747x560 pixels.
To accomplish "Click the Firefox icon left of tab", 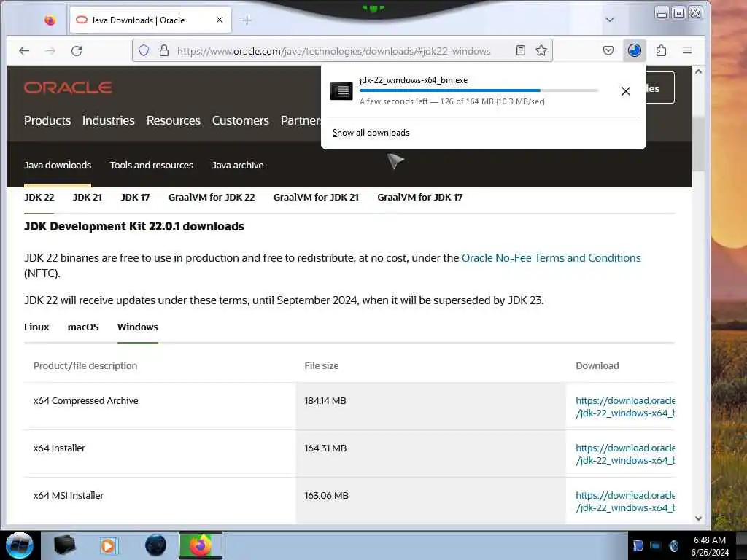I will click(50, 20).
